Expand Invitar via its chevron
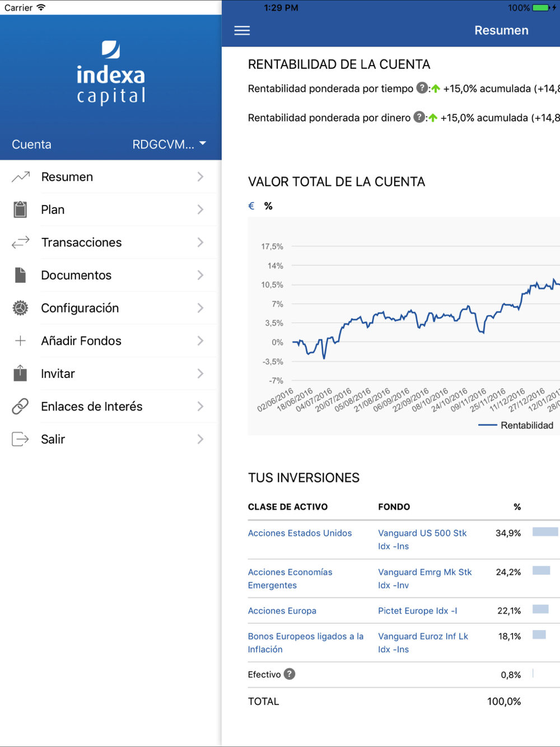Image resolution: width=560 pixels, height=747 pixels. pyautogui.click(x=200, y=373)
